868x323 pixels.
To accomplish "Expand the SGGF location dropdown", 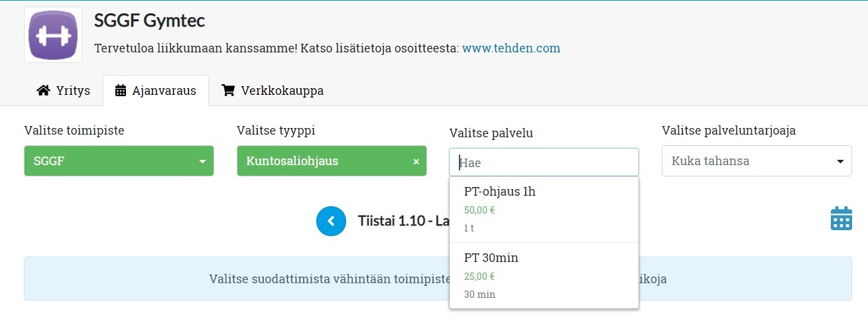I will point(119,161).
